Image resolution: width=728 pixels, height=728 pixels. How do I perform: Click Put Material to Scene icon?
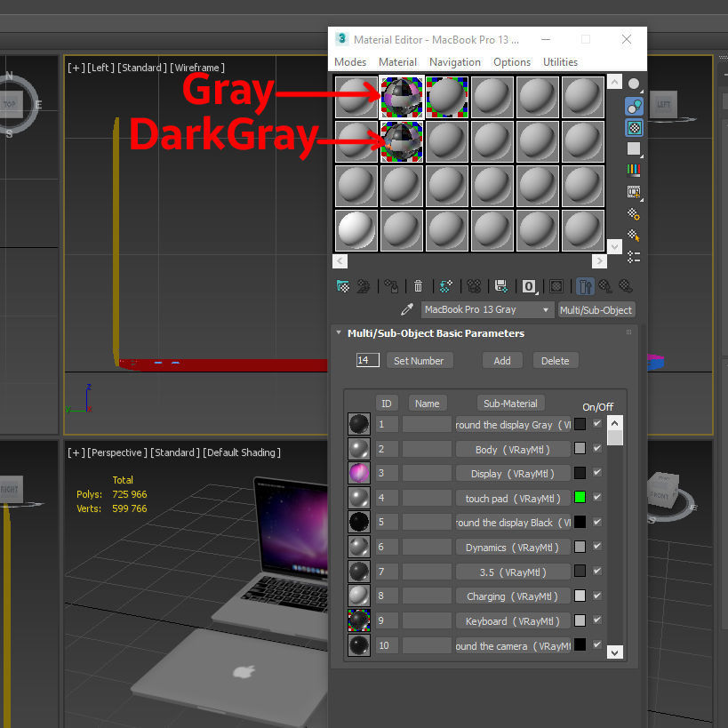(363, 286)
